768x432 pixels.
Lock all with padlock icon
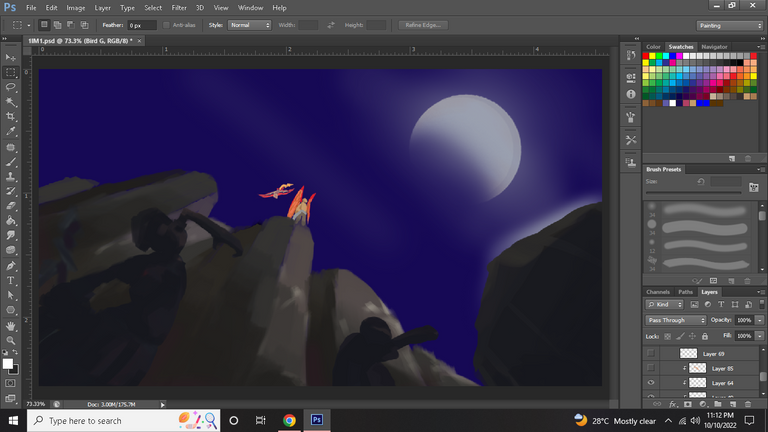click(705, 336)
